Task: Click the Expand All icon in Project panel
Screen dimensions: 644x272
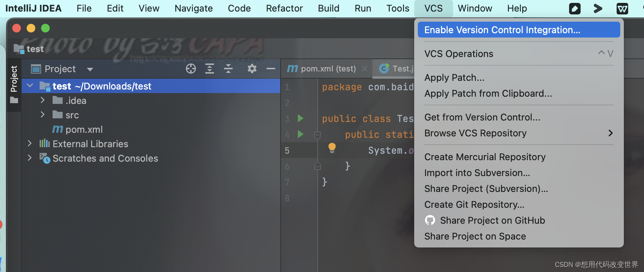Action: [210, 69]
